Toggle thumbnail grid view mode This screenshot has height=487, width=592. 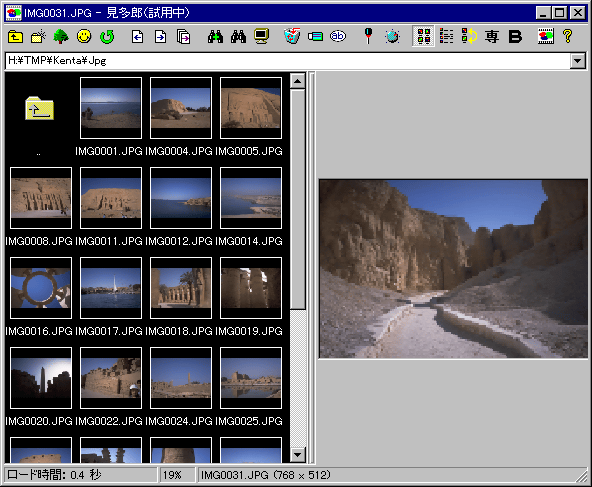423,36
